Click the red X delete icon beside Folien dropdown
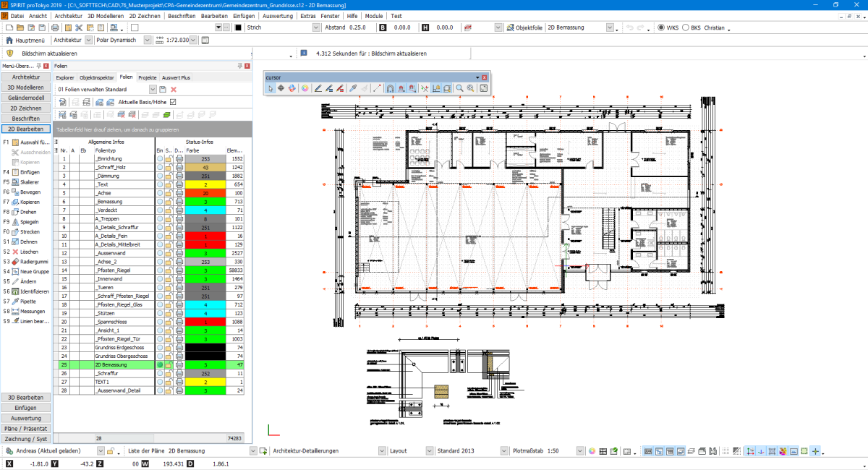 click(174, 89)
